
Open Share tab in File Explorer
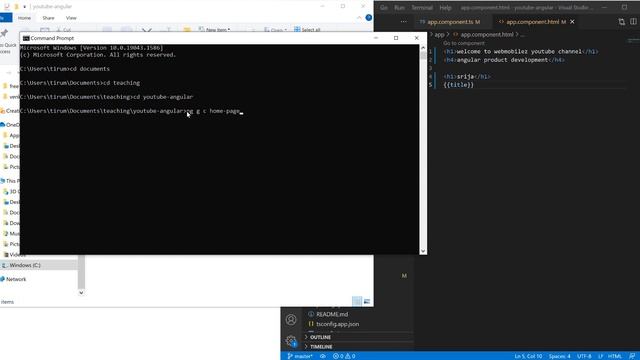(48, 18)
